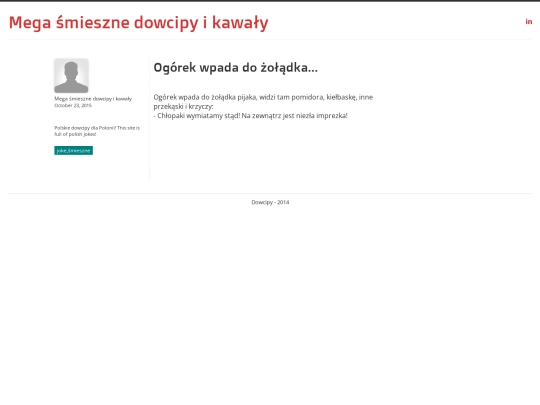Click the author avatar placeholder image
540x405 pixels.
point(71,76)
